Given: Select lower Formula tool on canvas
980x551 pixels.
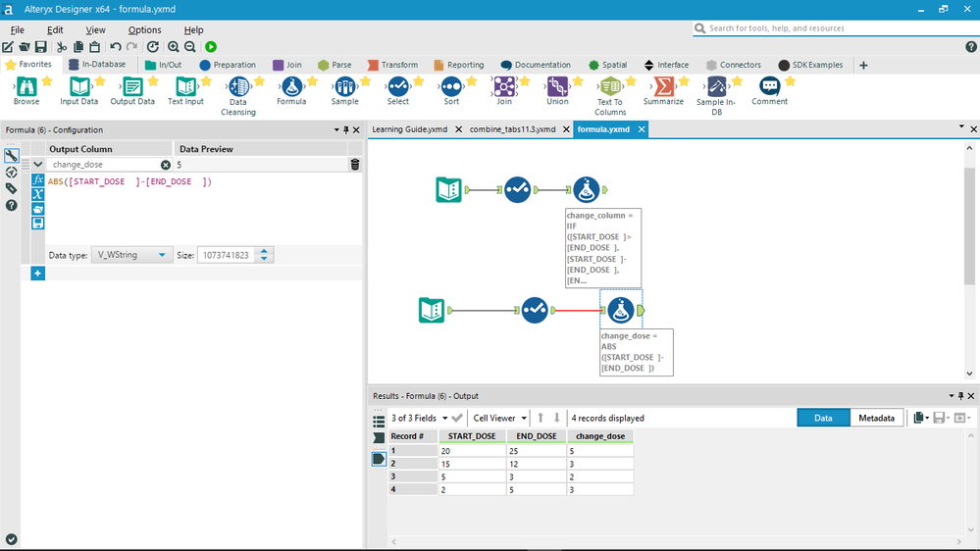Looking at the screenshot, I should tap(621, 310).
